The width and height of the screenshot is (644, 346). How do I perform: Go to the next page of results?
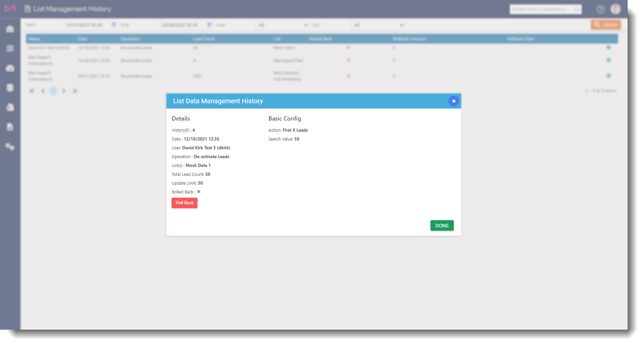point(64,91)
